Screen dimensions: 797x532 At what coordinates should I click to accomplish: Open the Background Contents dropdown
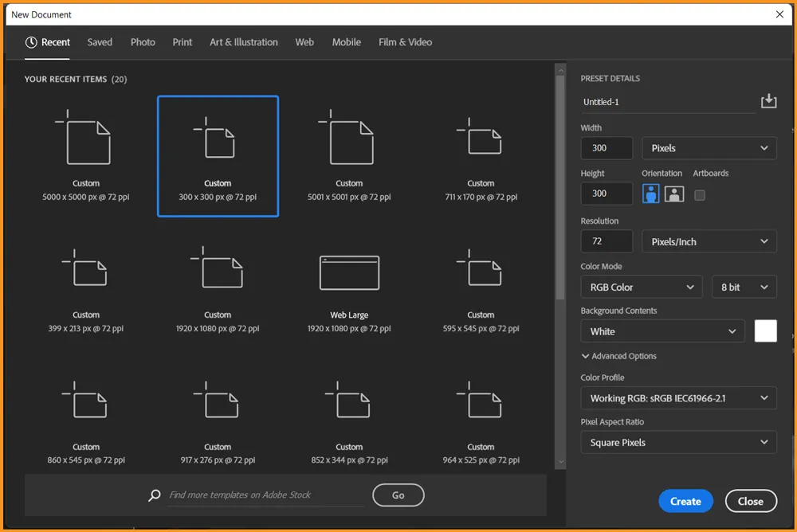[x=662, y=331]
